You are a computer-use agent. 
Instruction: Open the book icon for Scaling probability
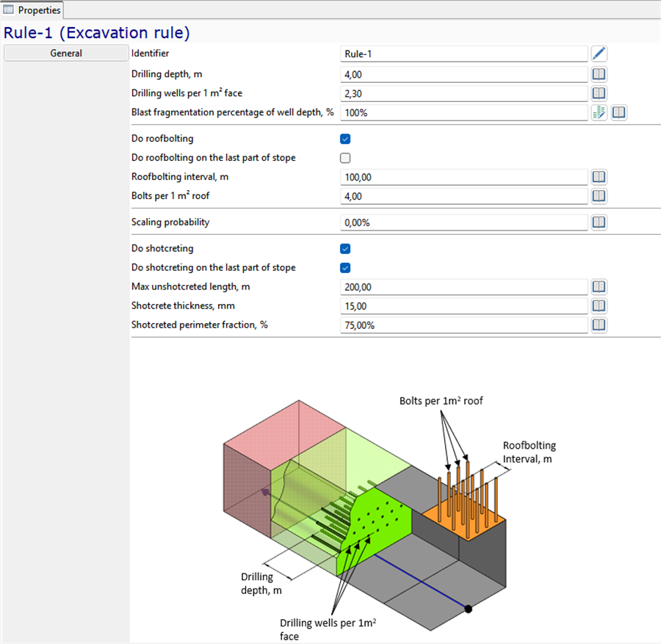[x=599, y=222]
